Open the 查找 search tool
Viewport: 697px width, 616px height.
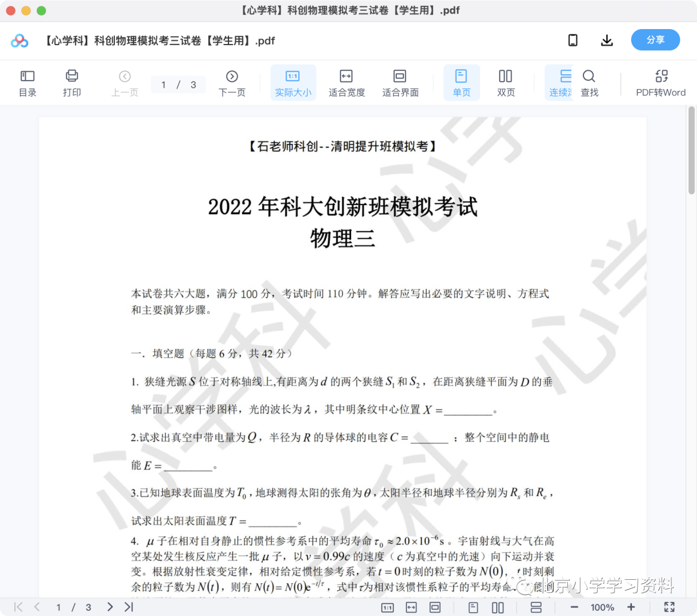[589, 83]
